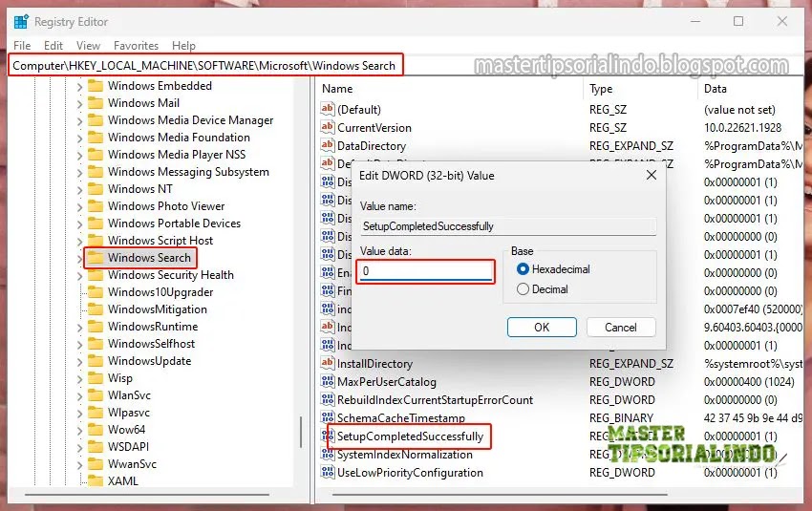Expand the WwanSvc key
812x511 pixels.
coord(79,464)
